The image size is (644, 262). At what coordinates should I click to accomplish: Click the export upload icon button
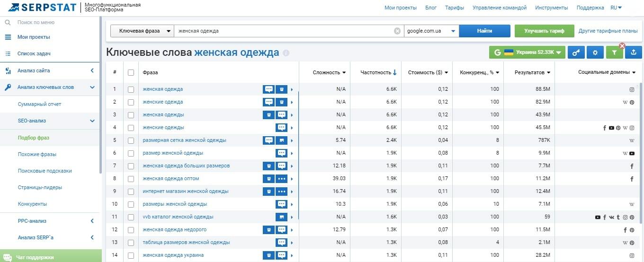(634, 52)
